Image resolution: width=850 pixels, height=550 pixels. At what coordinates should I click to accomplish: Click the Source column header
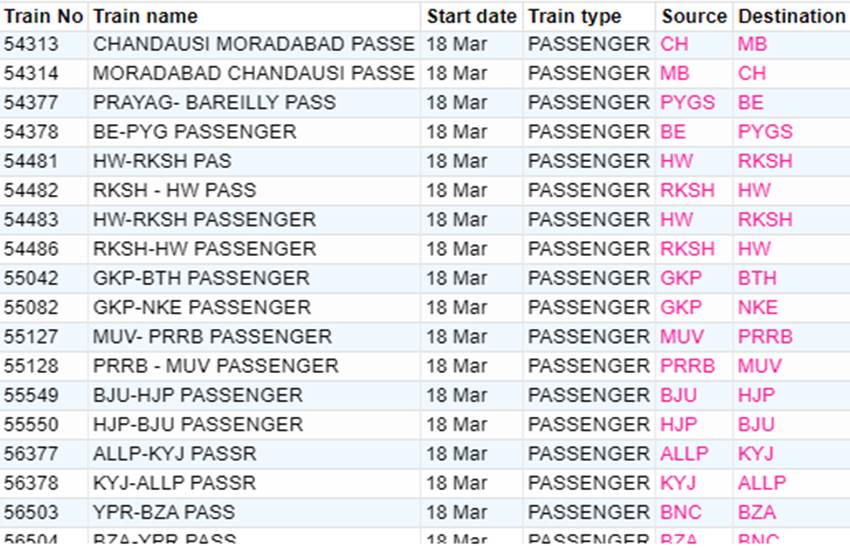[x=694, y=16]
